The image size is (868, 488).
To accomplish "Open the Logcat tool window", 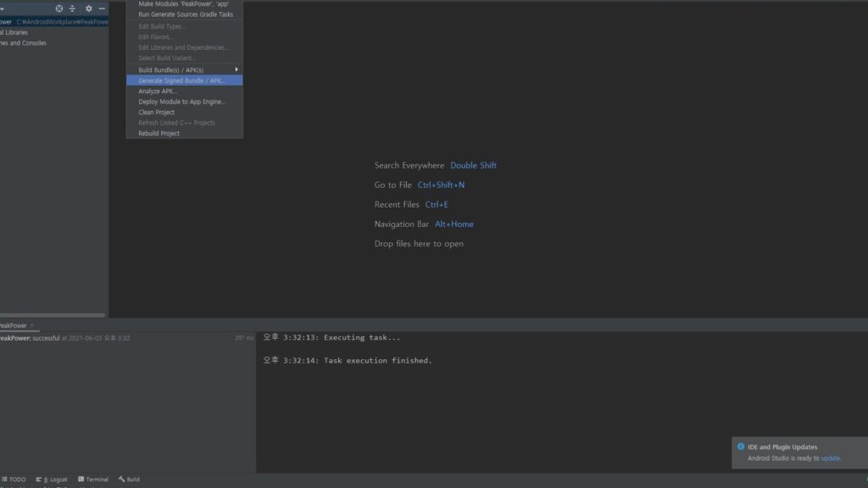I will click(x=53, y=480).
